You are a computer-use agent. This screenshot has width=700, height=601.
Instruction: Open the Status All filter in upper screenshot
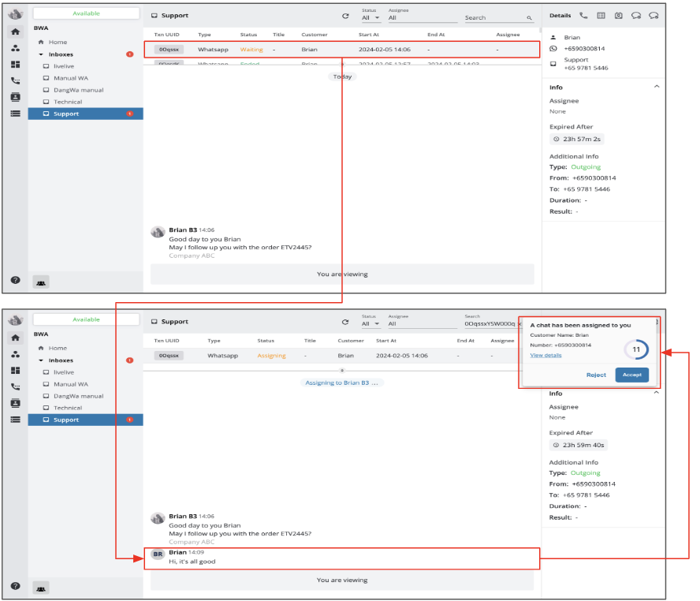370,18
